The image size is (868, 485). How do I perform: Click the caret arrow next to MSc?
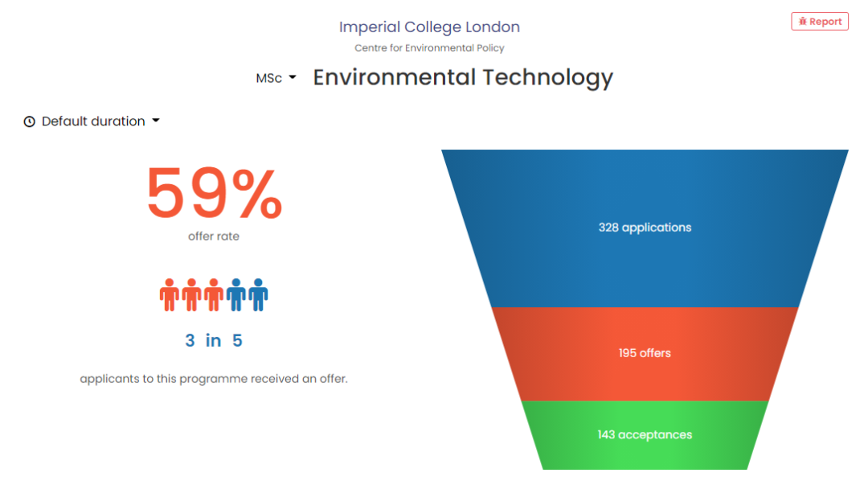click(293, 78)
